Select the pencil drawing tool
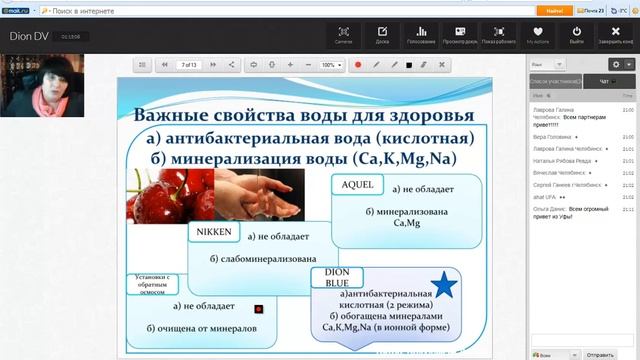This screenshot has width=640, height=360. point(376,65)
